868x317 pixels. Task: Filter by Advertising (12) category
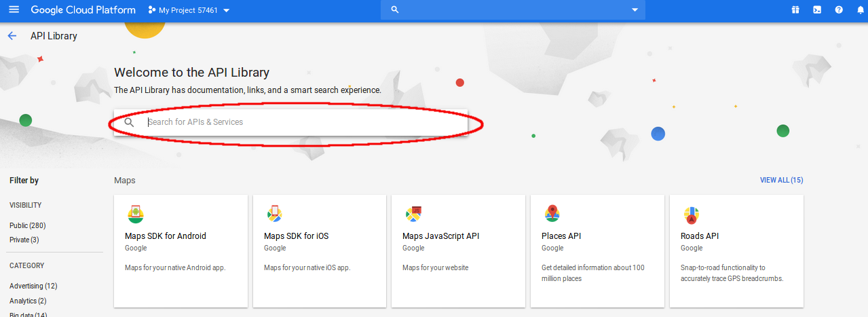coord(33,286)
